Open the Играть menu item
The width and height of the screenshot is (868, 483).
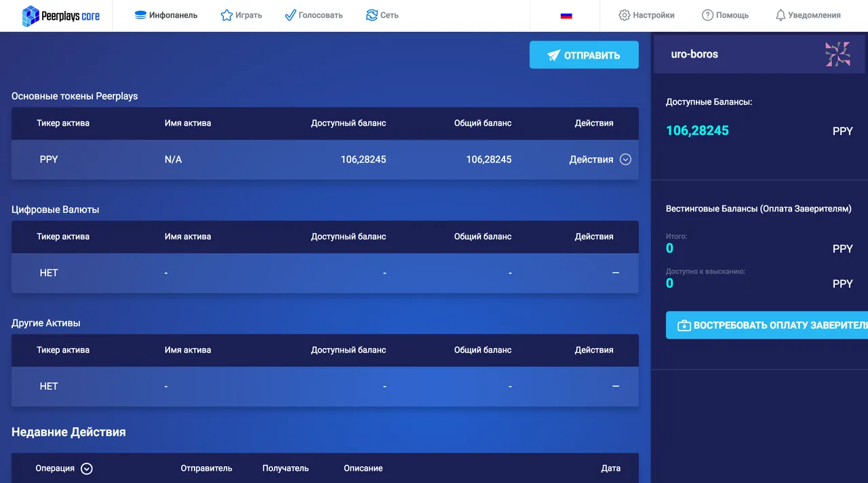(x=241, y=15)
